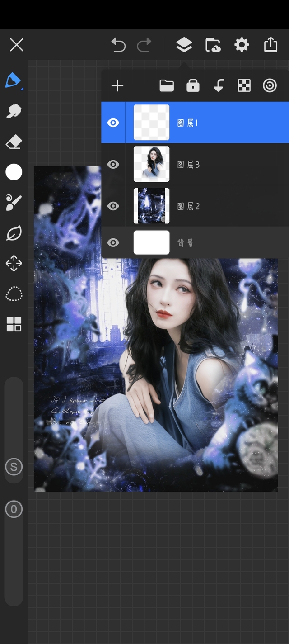Image resolution: width=289 pixels, height=644 pixels.
Task: Select the 图层3 portrait layer thumbnail
Action: click(x=152, y=164)
